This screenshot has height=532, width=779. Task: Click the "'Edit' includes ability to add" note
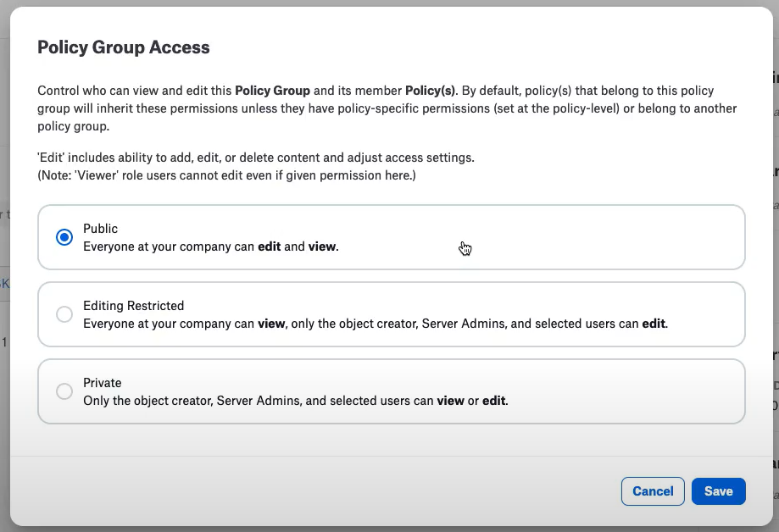point(256,158)
